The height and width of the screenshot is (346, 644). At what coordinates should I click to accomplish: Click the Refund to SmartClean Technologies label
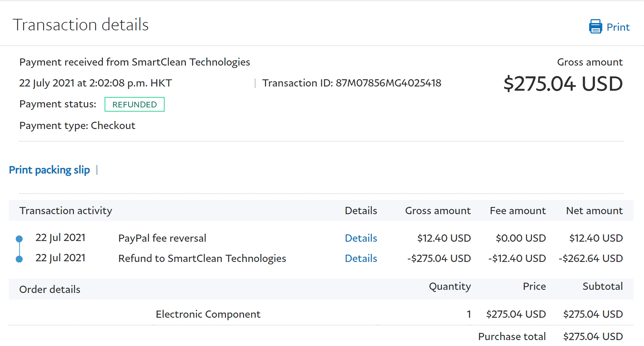pyautogui.click(x=202, y=258)
